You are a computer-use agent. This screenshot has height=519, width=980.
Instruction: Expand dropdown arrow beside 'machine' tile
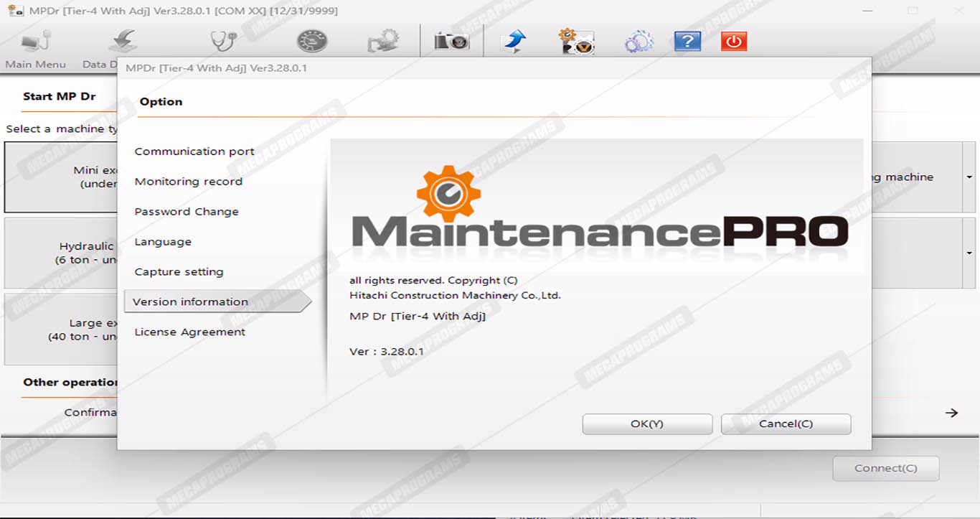pyautogui.click(x=969, y=177)
